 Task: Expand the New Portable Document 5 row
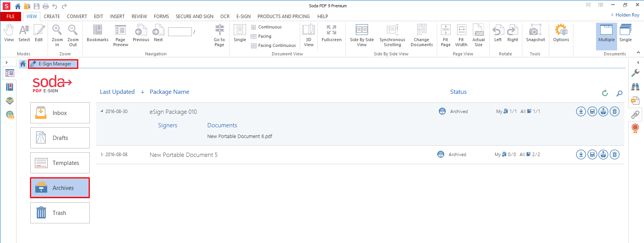[102, 154]
